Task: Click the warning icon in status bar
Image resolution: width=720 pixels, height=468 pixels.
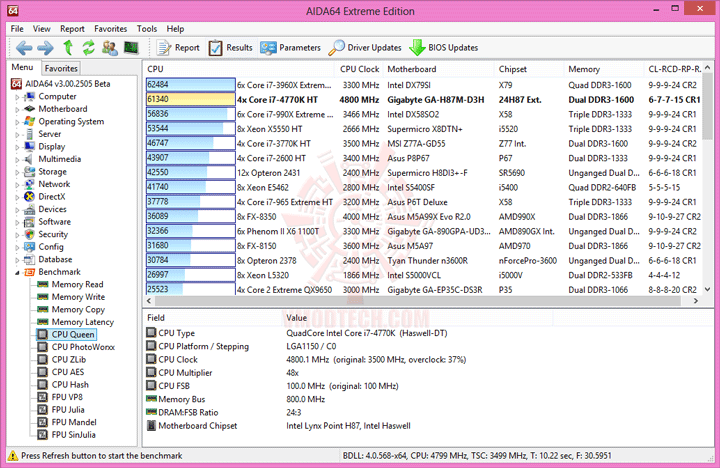Action: pyautogui.click(x=13, y=456)
